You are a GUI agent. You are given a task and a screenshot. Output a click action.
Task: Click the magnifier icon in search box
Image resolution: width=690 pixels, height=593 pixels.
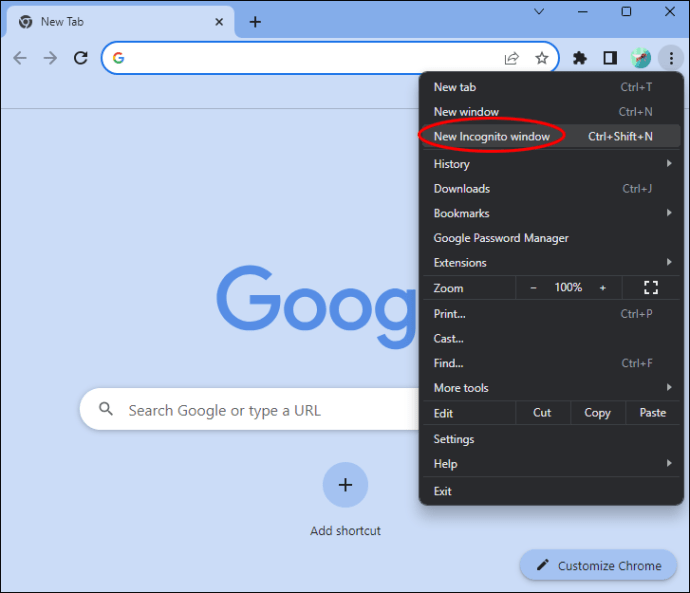pos(106,409)
